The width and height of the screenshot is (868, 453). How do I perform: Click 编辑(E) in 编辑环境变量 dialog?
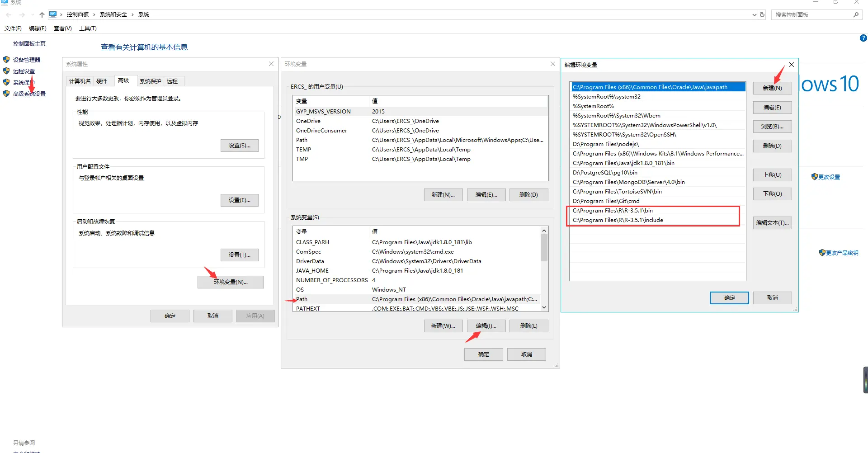pyautogui.click(x=773, y=108)
